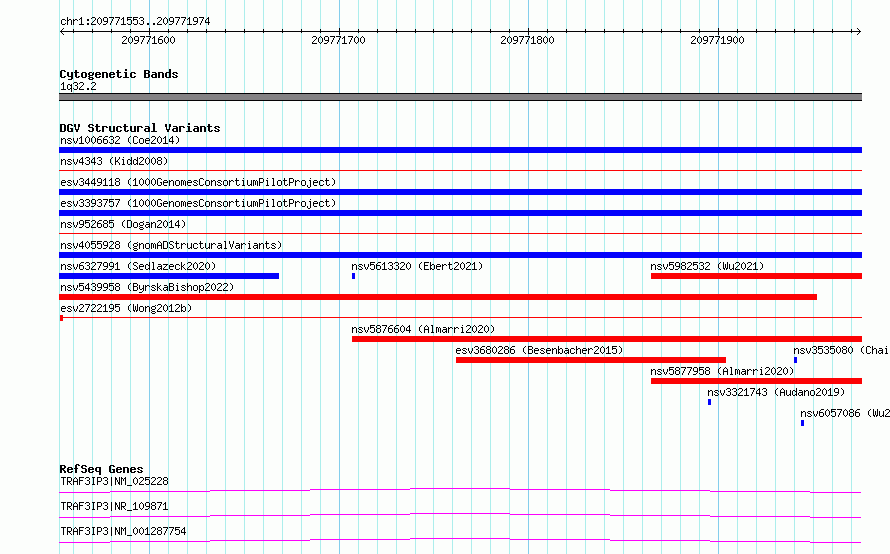Select the nsv5877958 (Almarri2020) red bar
The image size is (890, 554).
[756, 381]
